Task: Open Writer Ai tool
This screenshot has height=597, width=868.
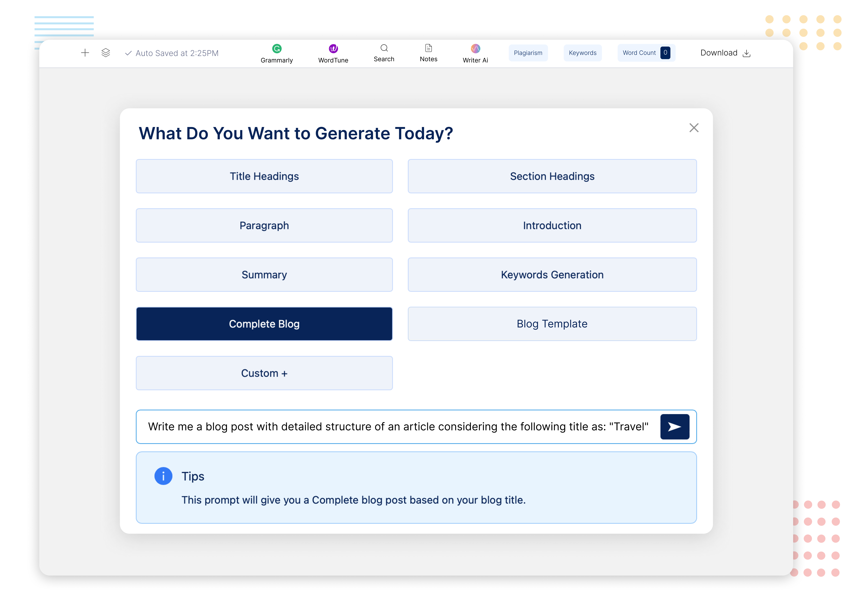Action: tap(475, 53)
